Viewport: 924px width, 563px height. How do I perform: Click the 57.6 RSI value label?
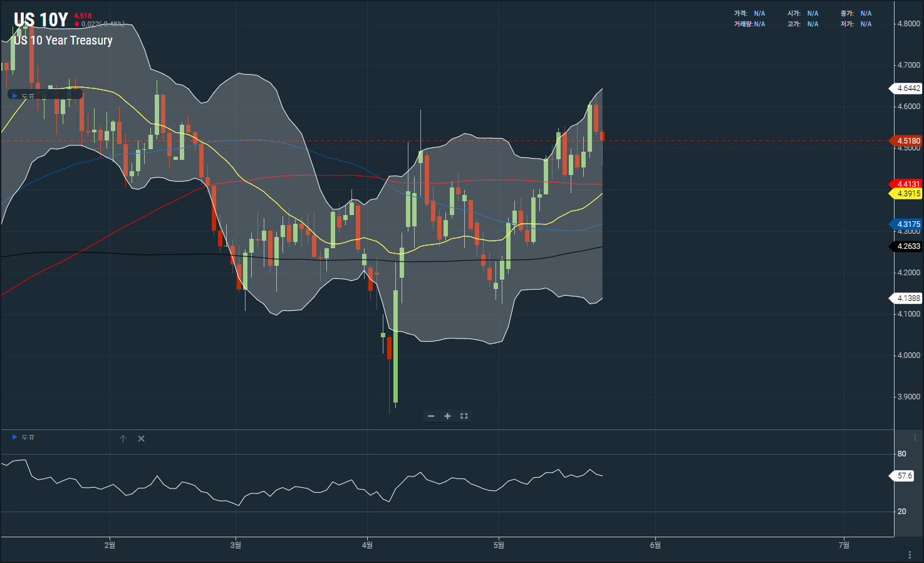pos(905,476)
